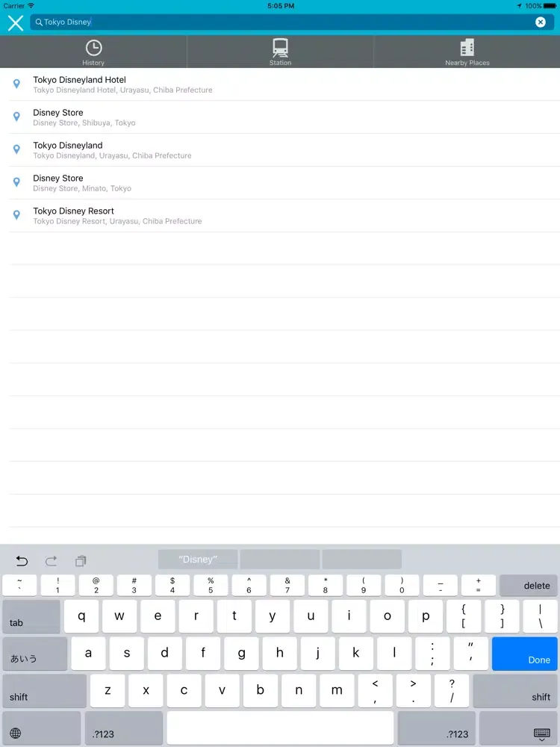Tap the letter t key
This screenshot has height=747, width=560.
pyautogui.click(x=234, y=616)
